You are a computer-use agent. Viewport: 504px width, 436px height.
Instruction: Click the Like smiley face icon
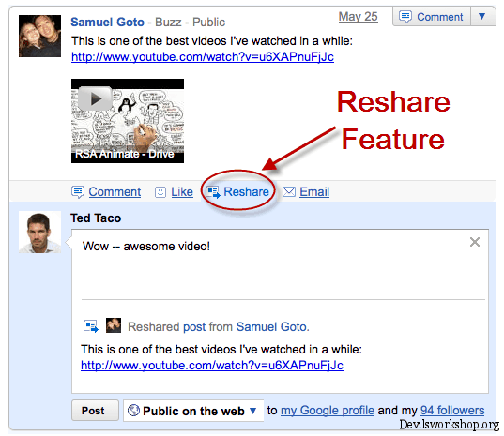coord(160,192)
